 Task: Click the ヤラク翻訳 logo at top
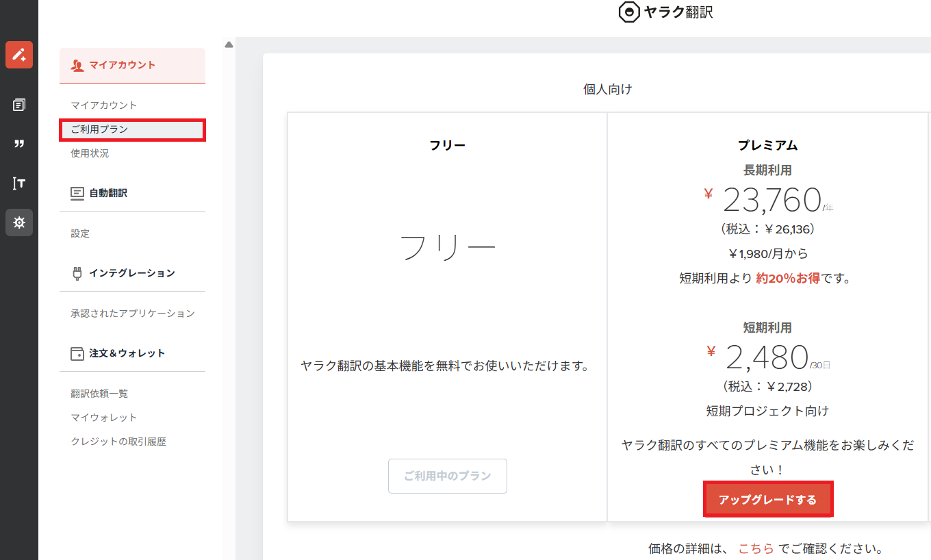(665, 12)
